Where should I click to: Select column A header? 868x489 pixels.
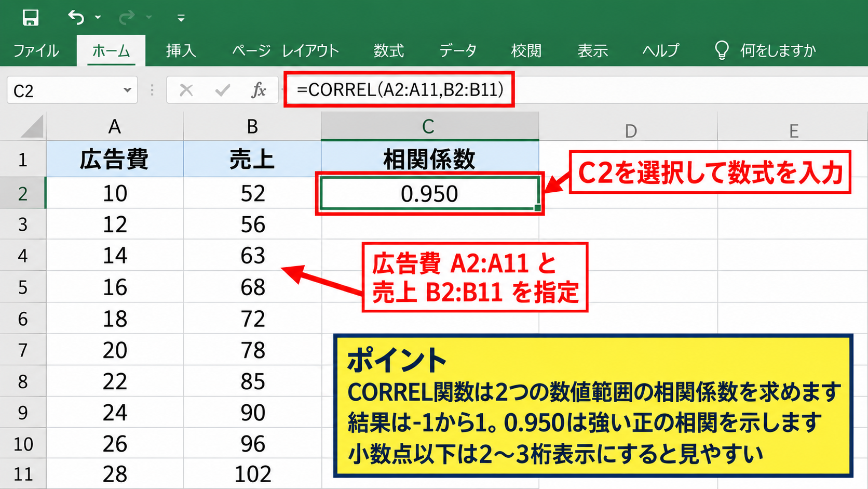pyautogui.click(x=115, y=126)
